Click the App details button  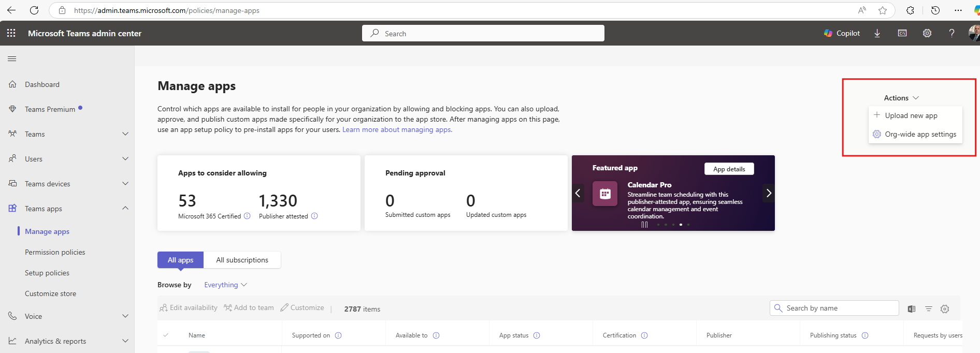(x=729, y=169)
